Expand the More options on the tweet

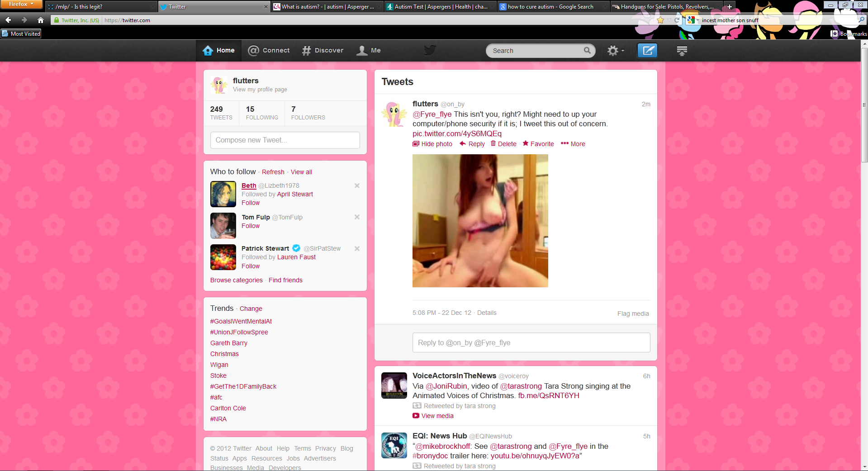click(573, 144)
